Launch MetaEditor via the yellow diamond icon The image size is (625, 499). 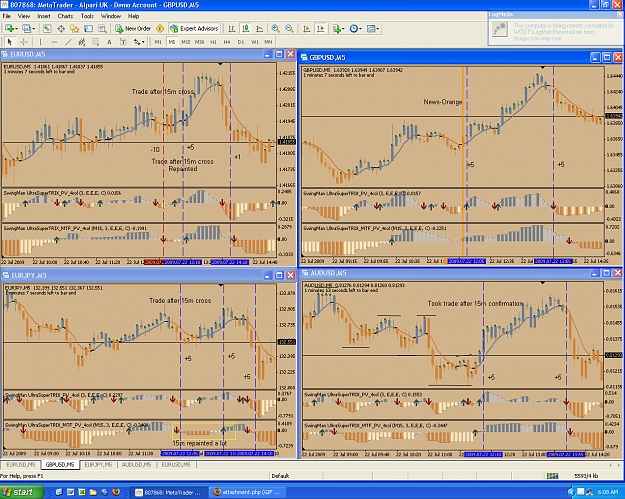[160, 28]
